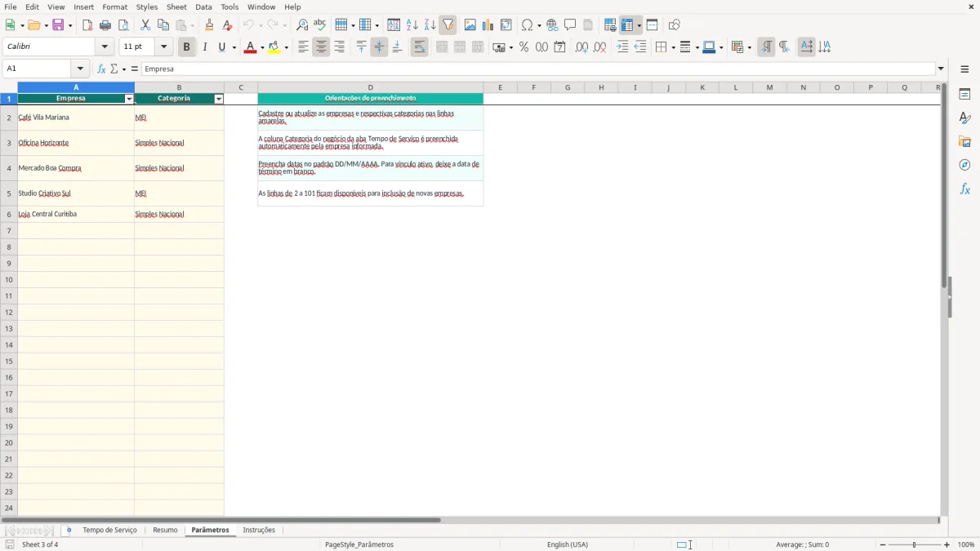Open the sidebar Gallery panel

(x=964, y=142)
